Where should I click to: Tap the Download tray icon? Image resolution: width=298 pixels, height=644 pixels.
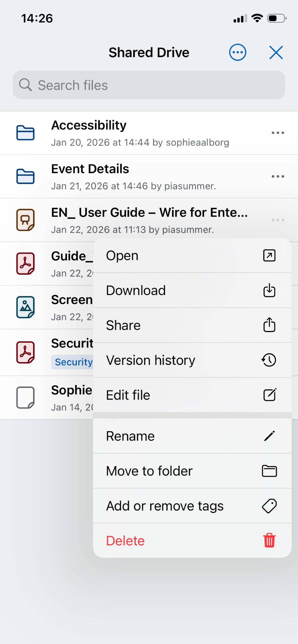[x=269, y=290]
